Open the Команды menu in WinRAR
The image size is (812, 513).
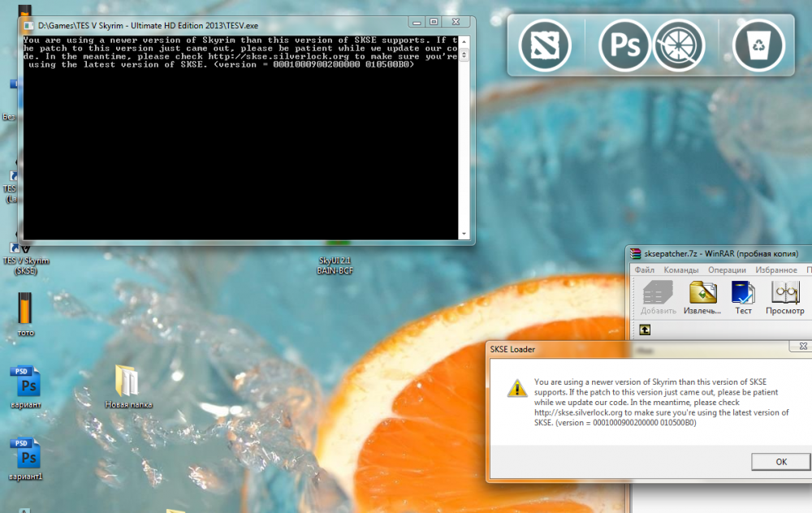[x=680, y=269]
